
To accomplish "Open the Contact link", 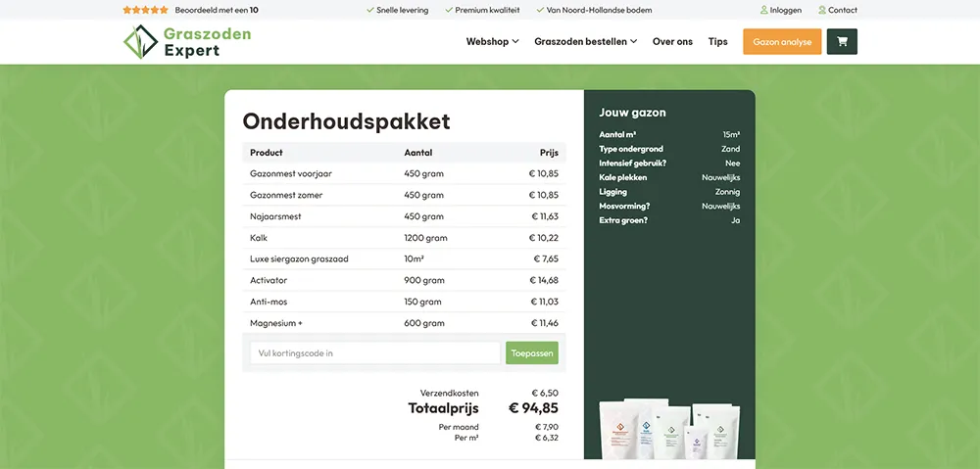I will click(843, 10).
